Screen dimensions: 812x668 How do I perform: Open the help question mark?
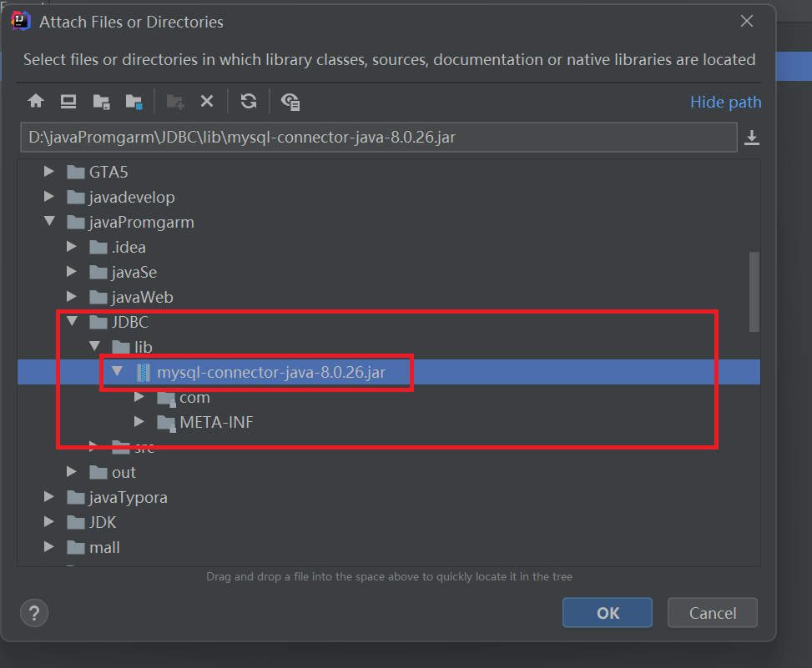click(x=34, y=613)
